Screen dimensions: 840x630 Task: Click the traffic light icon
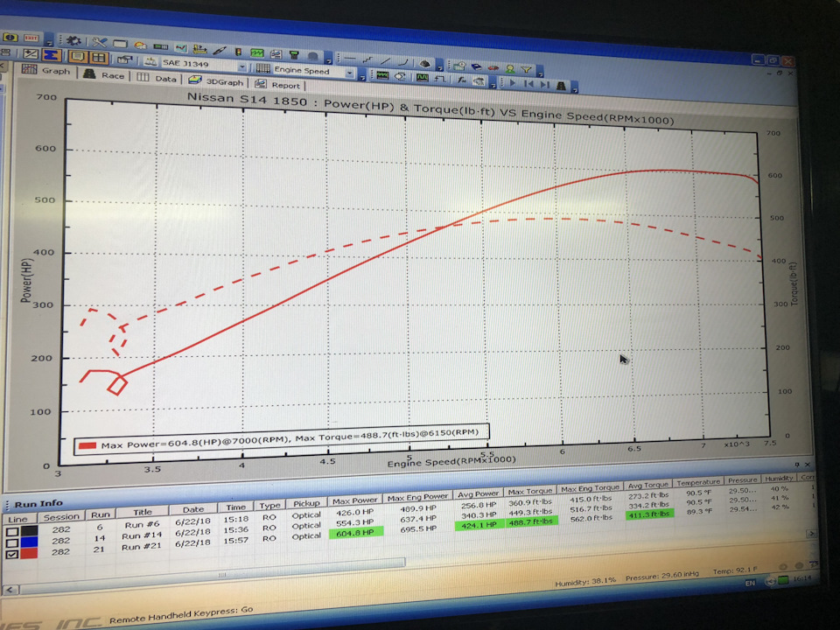point(238,52)
